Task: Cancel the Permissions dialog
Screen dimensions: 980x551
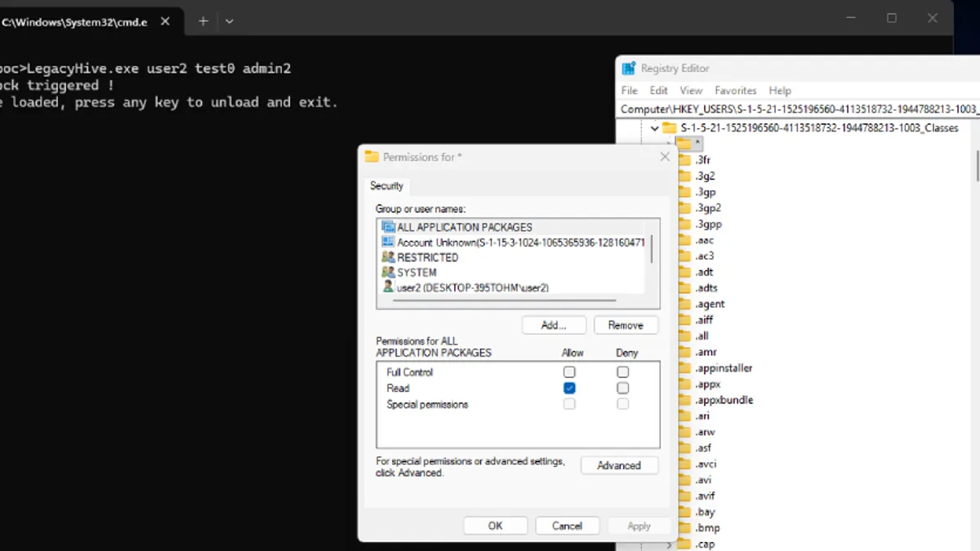Action: [567, 526]
